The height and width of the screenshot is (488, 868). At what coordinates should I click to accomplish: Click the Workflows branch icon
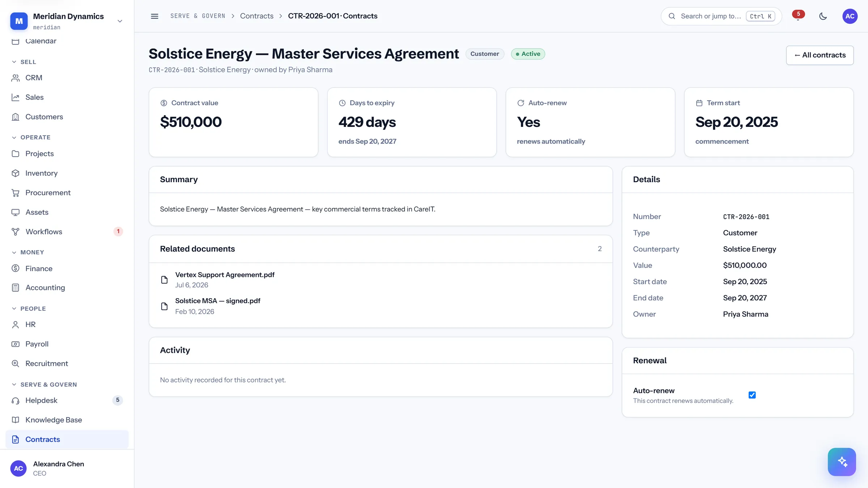click(15, 232)
